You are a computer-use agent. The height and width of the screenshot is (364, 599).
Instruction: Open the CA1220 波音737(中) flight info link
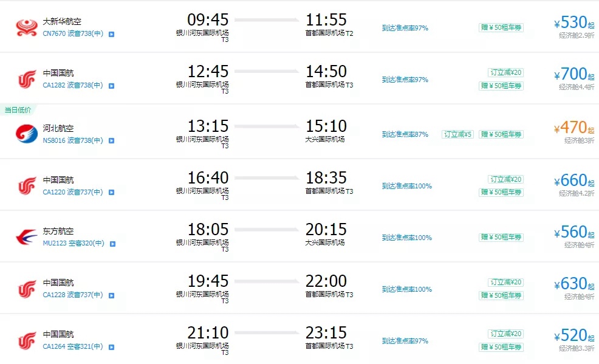[x=72, y=192]
